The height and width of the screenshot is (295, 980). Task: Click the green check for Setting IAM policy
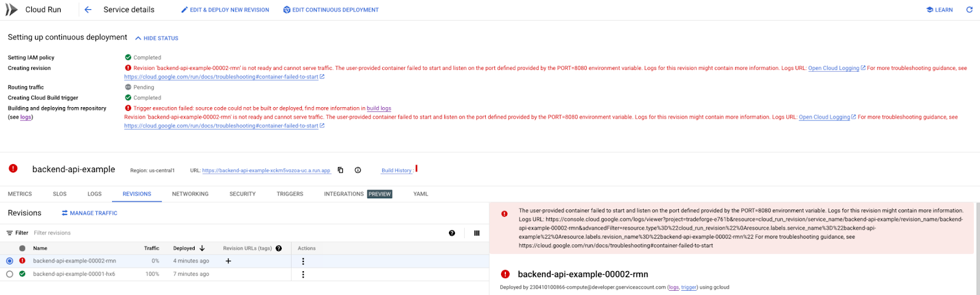coord(128,58)
